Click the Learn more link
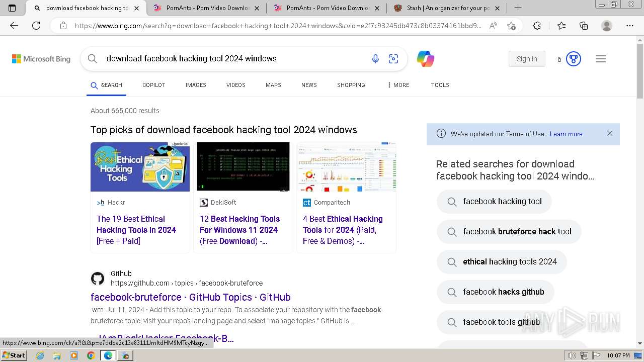 (x=566, y=134)
